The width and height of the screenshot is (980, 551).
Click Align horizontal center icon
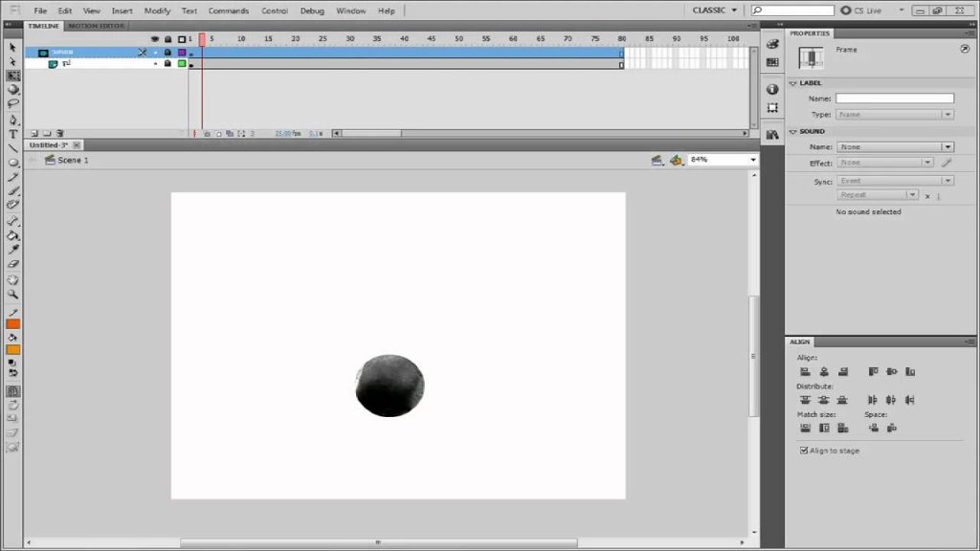click(824, 372)
